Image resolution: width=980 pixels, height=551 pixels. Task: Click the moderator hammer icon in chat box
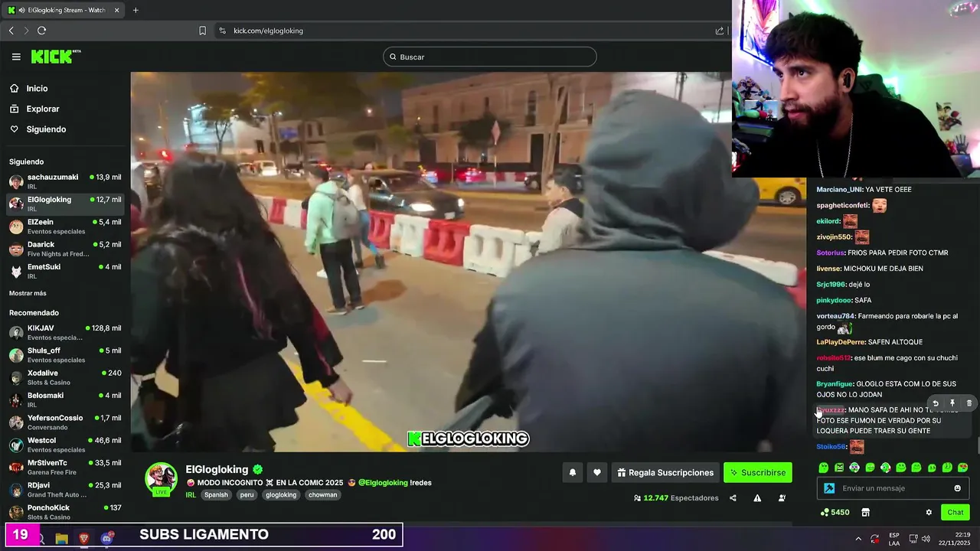829,488
